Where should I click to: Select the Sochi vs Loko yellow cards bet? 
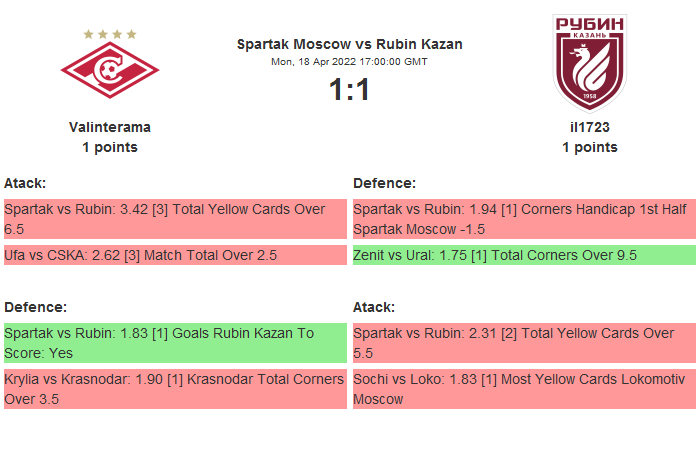(523, 389)
